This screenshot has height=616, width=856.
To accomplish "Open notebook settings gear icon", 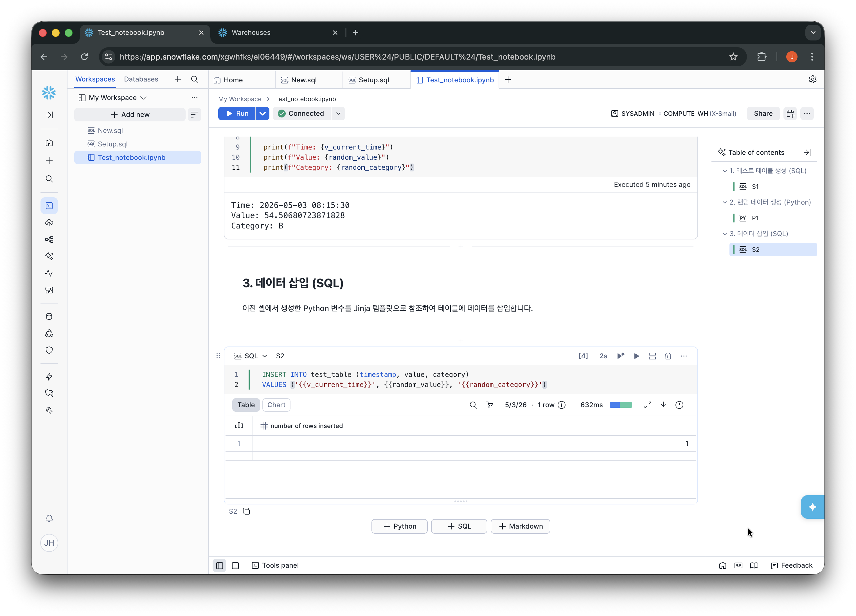I will point(813,79).
